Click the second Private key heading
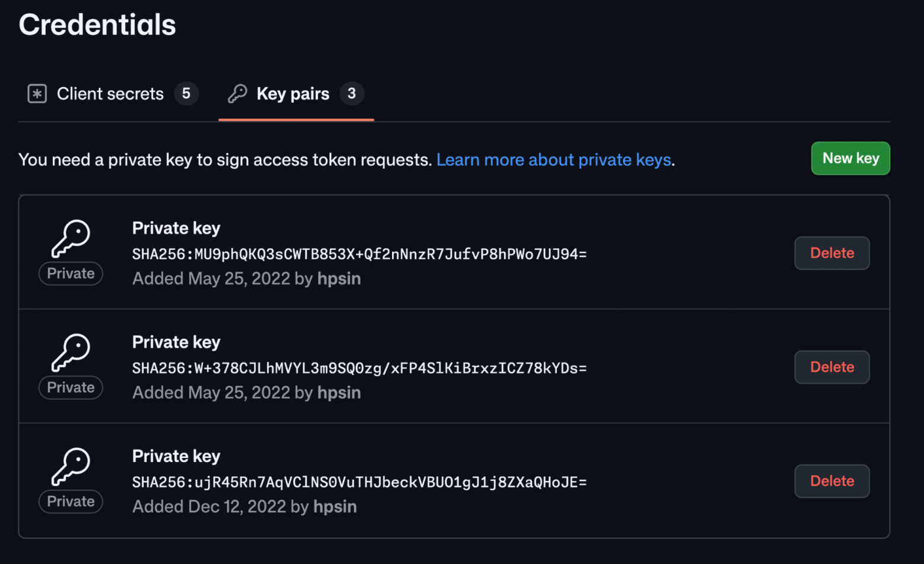924x564 pixels. (177, 342)
